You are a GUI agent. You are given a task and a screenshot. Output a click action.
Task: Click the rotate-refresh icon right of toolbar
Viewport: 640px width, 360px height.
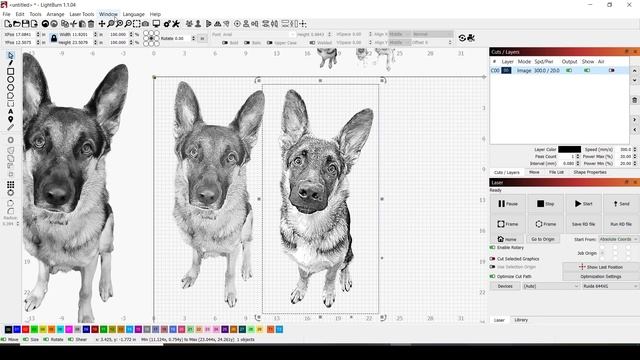point(462,38)
